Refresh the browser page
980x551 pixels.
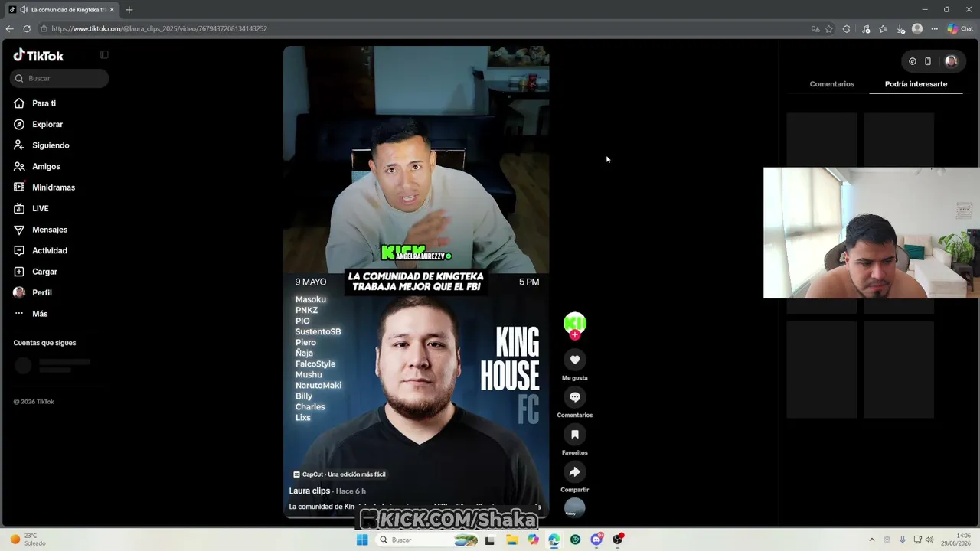tap(27, 29)
